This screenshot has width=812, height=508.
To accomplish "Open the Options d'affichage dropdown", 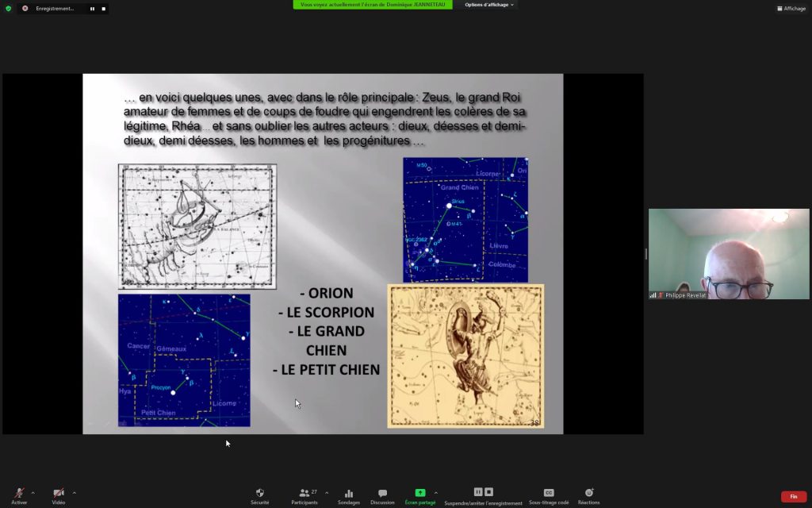I will pos(488,5).
